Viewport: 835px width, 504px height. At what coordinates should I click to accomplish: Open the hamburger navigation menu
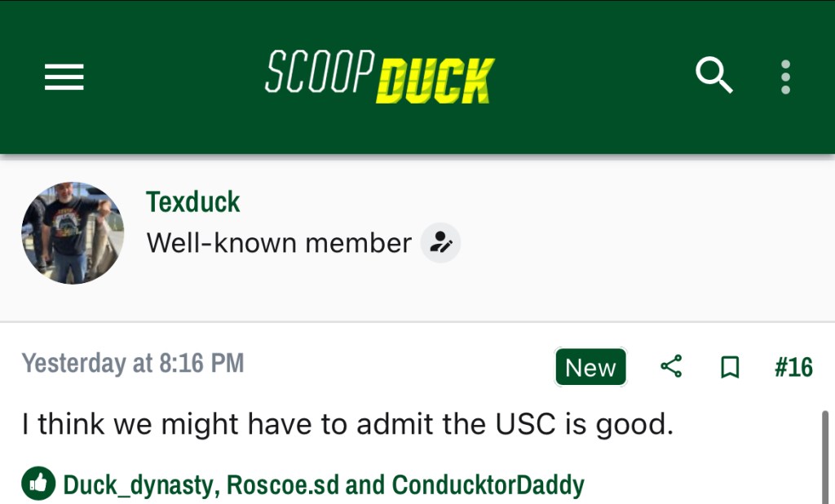pos(64,77)
